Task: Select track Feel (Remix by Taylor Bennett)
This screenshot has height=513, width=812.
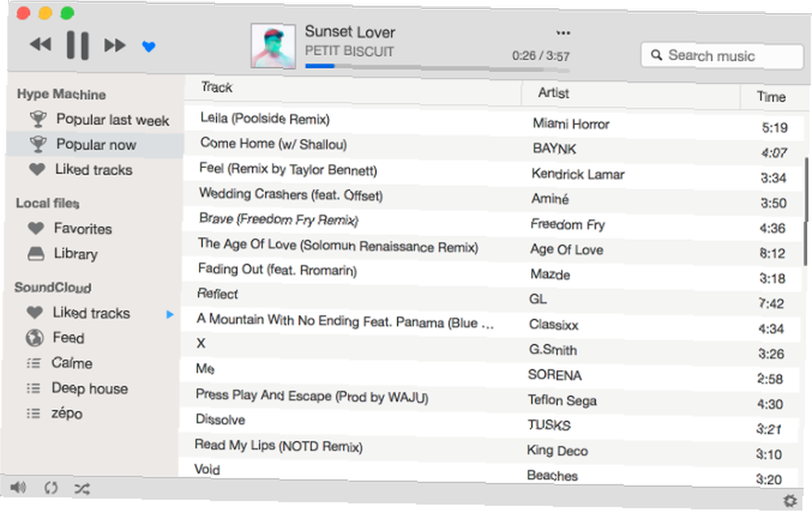Action: click(x=288, y=170)
